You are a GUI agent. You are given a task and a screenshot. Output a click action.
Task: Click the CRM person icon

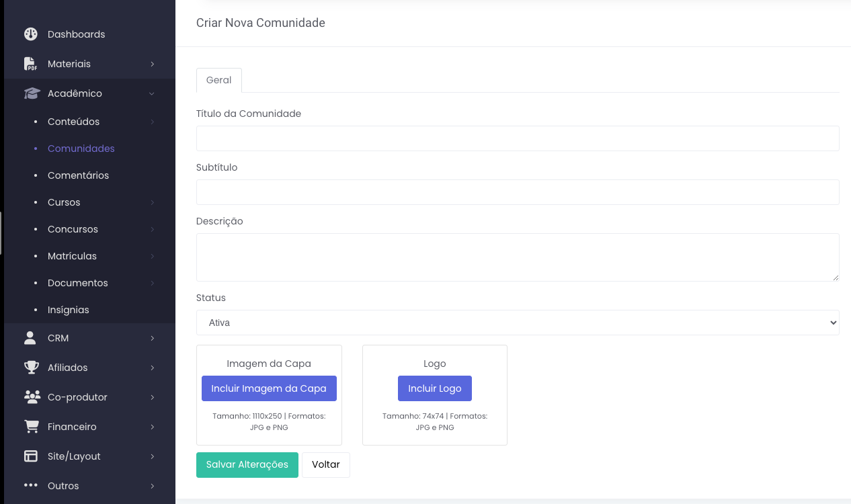[30, 338]
